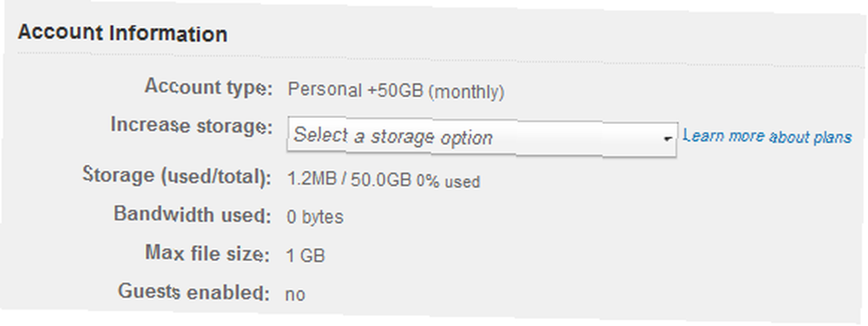Open the Learn more about plans link
The width and height of the screenshot is (868, 326).
[768, 136]
